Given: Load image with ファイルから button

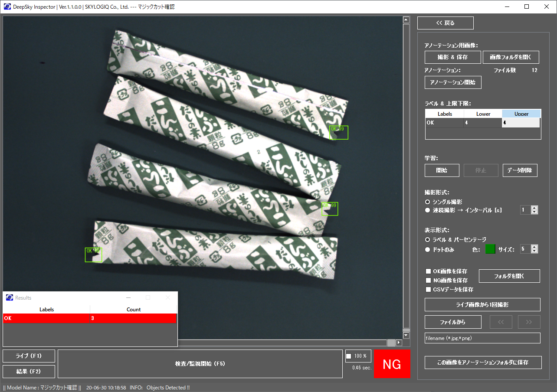Looking at the screenshot, I should [453, 322].
